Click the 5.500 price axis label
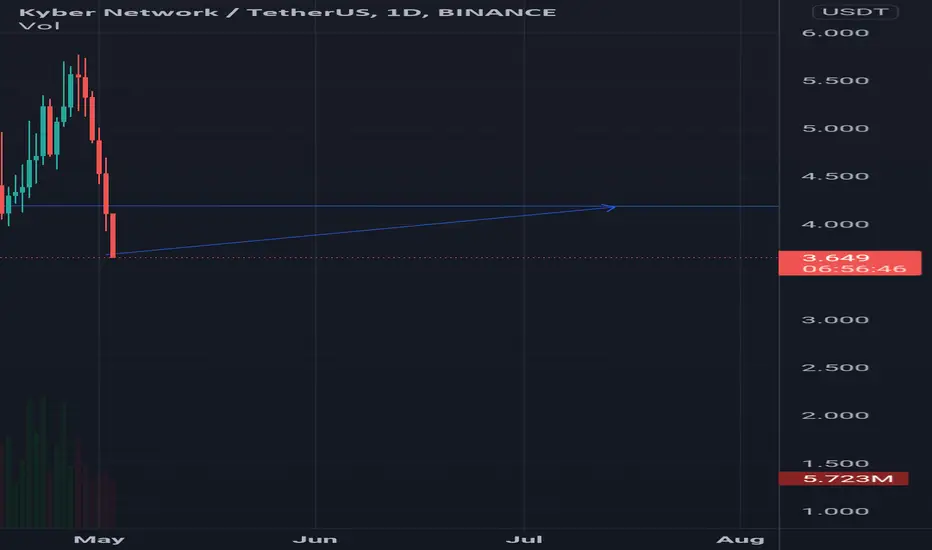The width and height of the screenshot is (932, 550). pos(835,80)
